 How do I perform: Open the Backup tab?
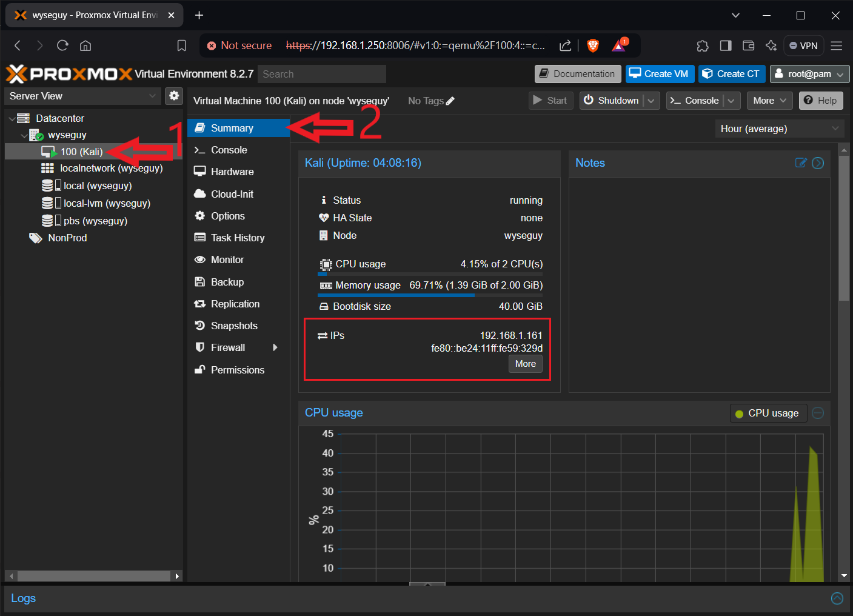pyautogui.click(x=239, y=282)
